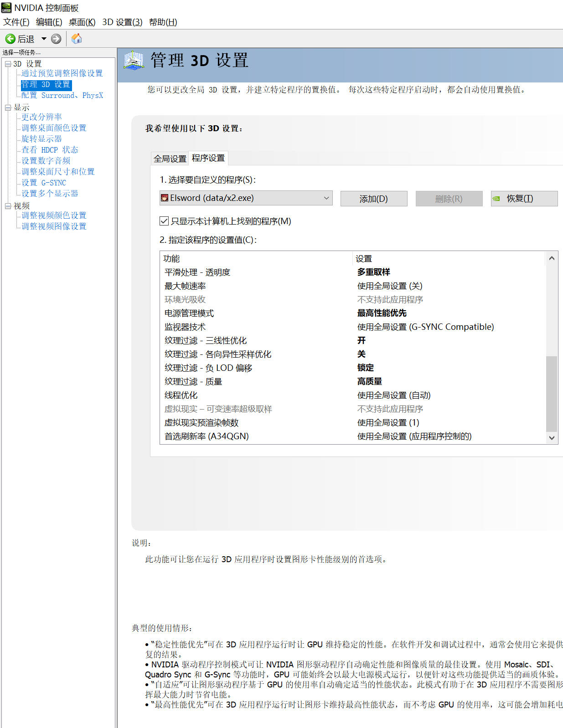Open 查看 HDCP 状态 page
563x728 pixels.
(x=50, y=150)
